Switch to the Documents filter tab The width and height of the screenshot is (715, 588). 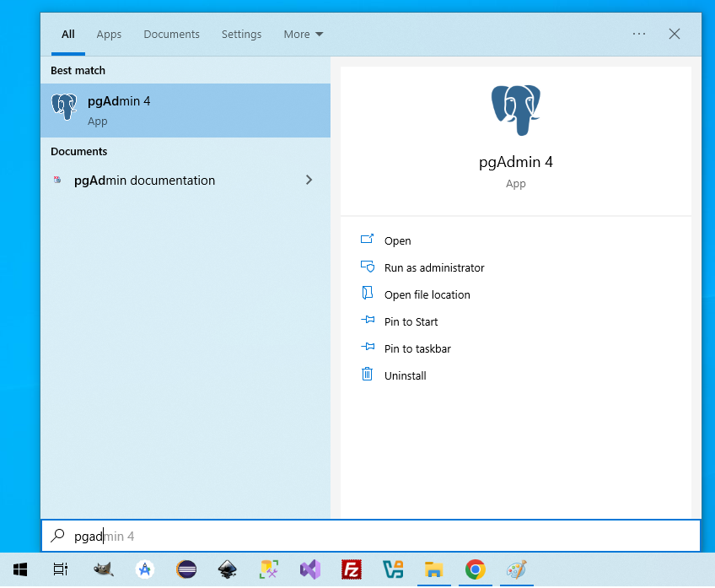(171, 35)
